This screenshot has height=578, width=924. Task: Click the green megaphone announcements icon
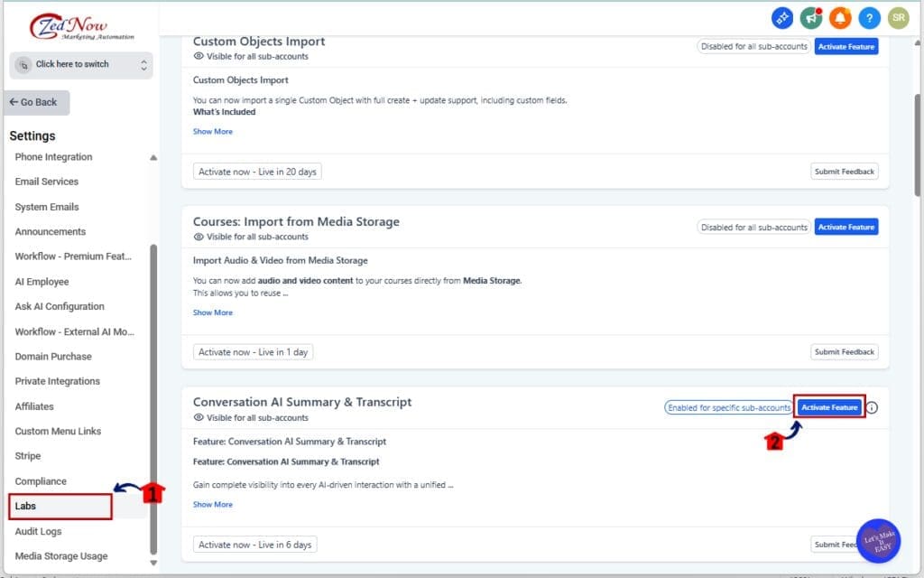809,17
